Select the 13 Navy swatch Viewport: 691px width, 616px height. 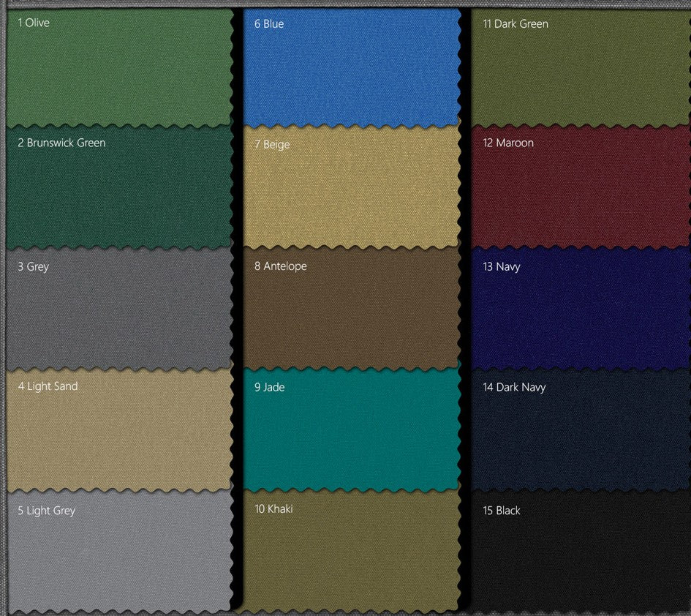(580, 309)
